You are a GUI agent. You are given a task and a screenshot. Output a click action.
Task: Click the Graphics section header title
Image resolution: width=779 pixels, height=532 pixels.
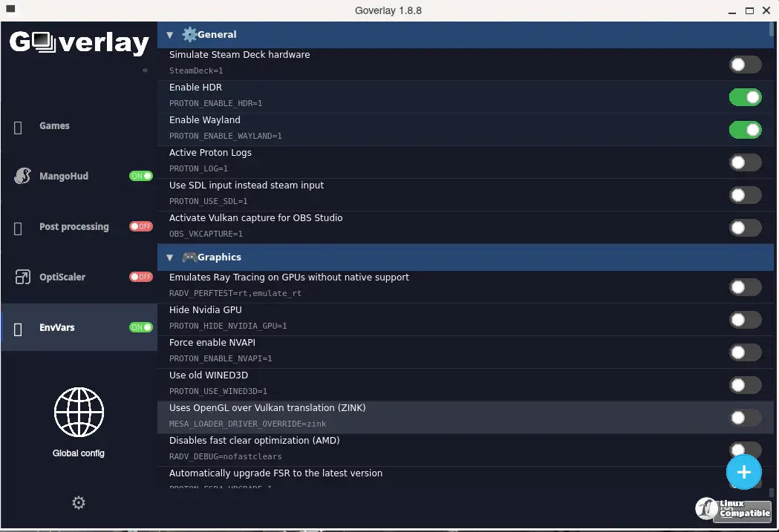point(219,257)
